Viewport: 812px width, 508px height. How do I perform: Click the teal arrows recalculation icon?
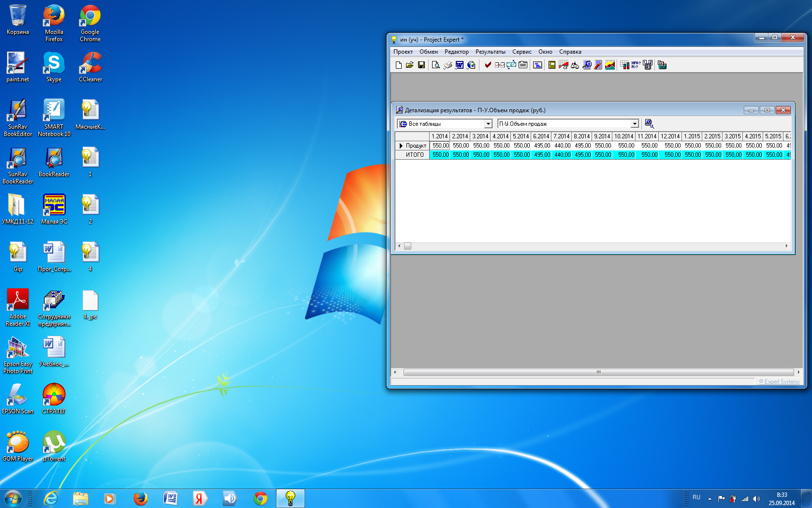[511, 65]
